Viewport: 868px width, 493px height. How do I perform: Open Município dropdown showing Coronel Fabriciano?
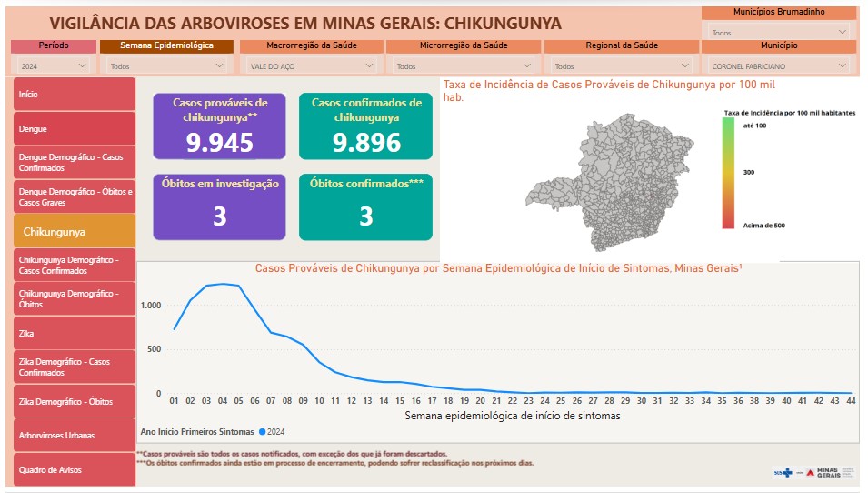pyautogui.click(x=780, y=65)
